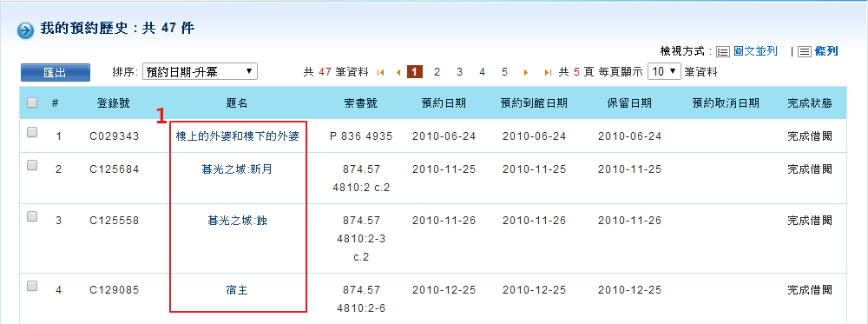Click 完成借閱 status in row C129085
The height and width of the screenshot is (324, 868).
810,289
